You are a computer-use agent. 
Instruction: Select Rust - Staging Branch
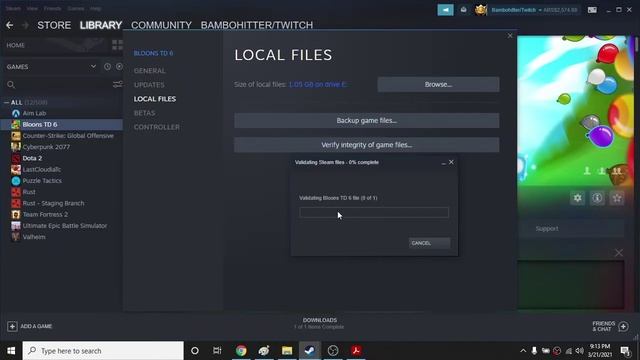point(53,203)
